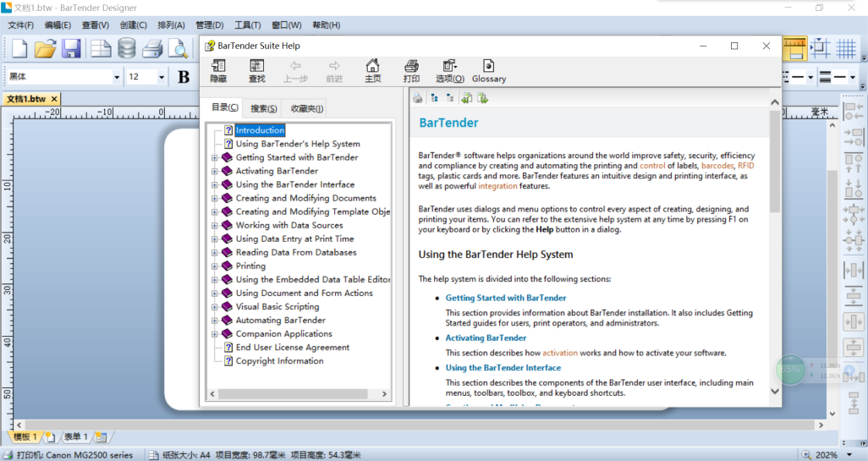868x461 pixels.
Task: Click the expand-all tree icon in topic toolbar
Action: [x=435, y=98]
